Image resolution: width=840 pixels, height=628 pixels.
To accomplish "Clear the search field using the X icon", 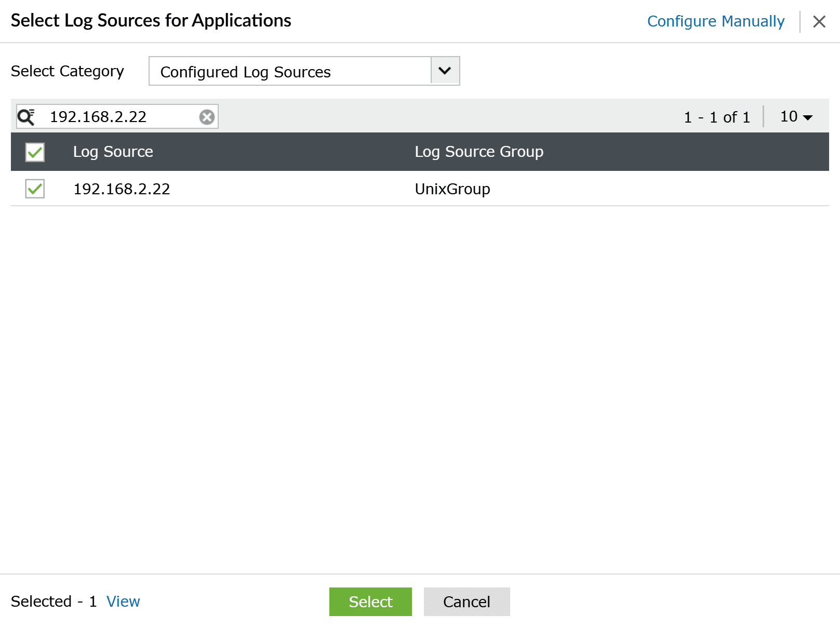I will coord(206,116).
